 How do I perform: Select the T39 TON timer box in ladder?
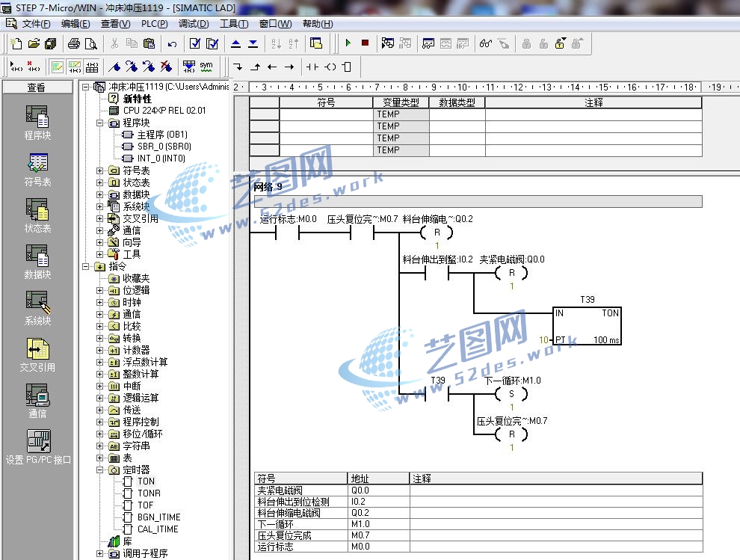pos(587,326)
